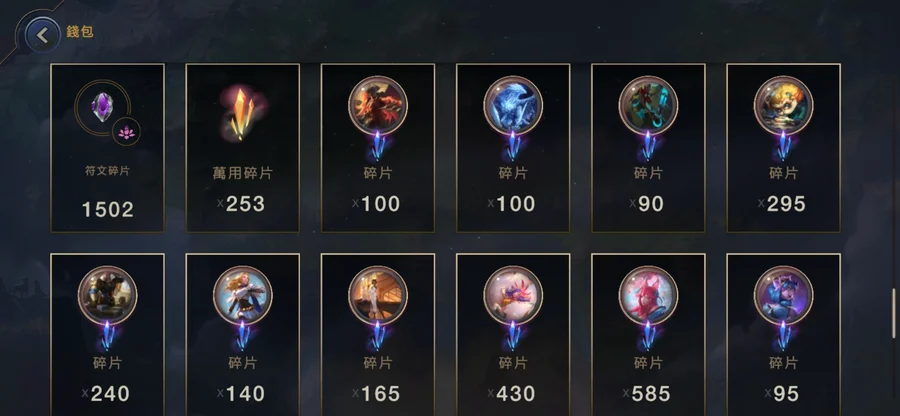Open the 萬用碎片 crystal icon card
900x416 pixels.
243,113
